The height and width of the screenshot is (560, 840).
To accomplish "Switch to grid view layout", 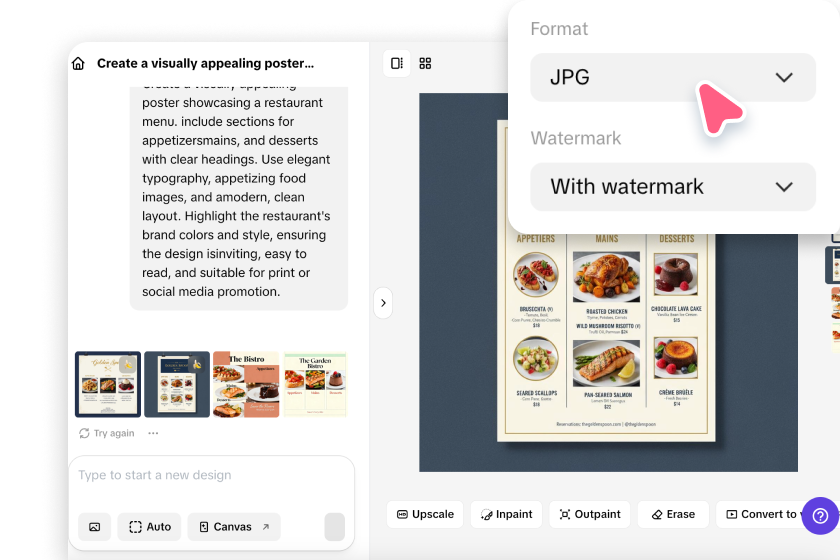I will (x=425, y=63).
